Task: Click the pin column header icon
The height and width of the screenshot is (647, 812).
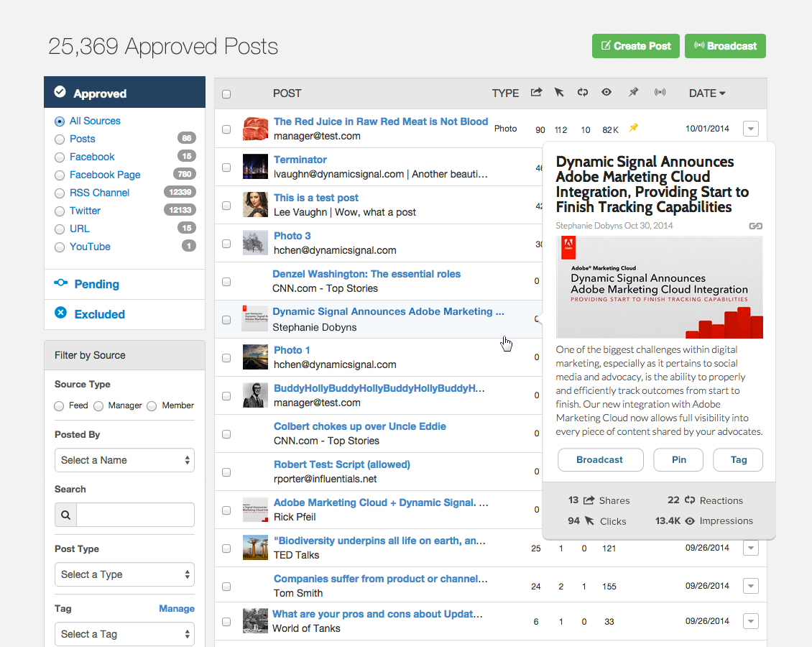Action: (x=633, y=93)
